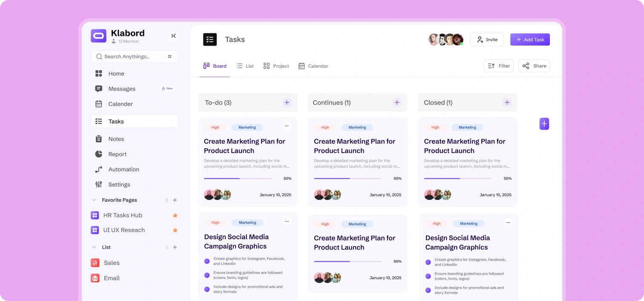Unfavorite the HR Tasks Hub page

[175, 215]
